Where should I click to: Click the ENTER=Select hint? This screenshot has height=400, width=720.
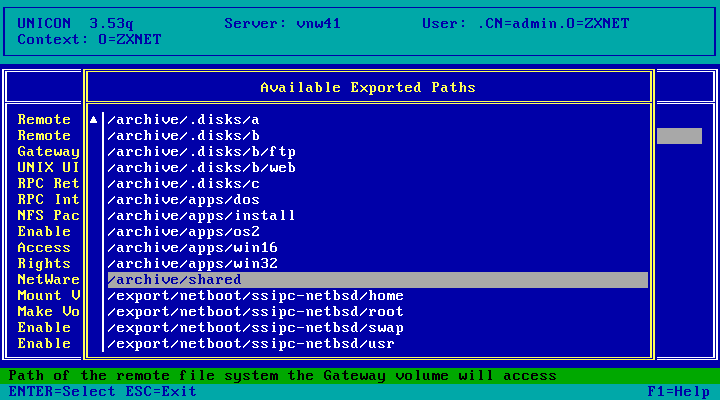(62, 392)
